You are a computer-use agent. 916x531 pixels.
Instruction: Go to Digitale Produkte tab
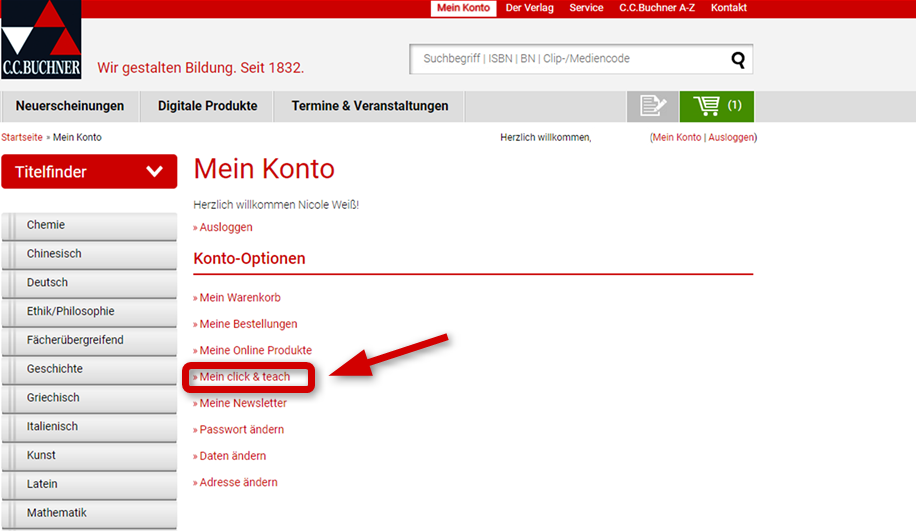point(207,106)
